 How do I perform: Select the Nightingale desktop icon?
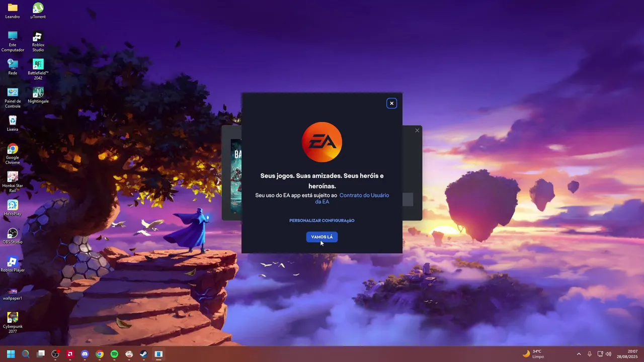point(38,95)
